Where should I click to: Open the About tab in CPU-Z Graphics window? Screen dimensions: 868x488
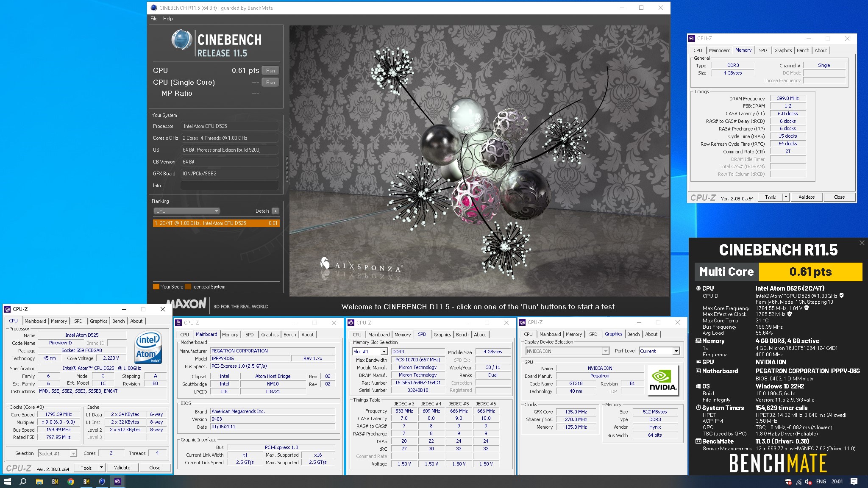(x=651, y=334)
